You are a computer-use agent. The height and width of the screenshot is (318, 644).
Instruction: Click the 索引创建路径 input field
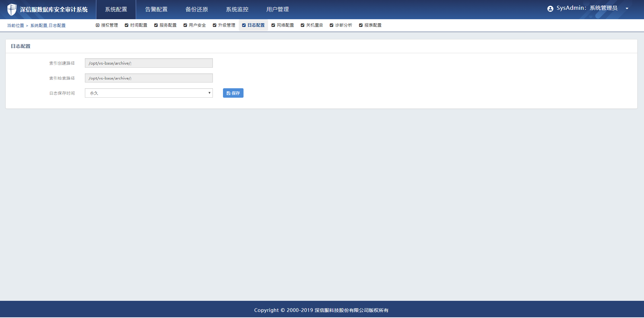click(x=149, y=63)
